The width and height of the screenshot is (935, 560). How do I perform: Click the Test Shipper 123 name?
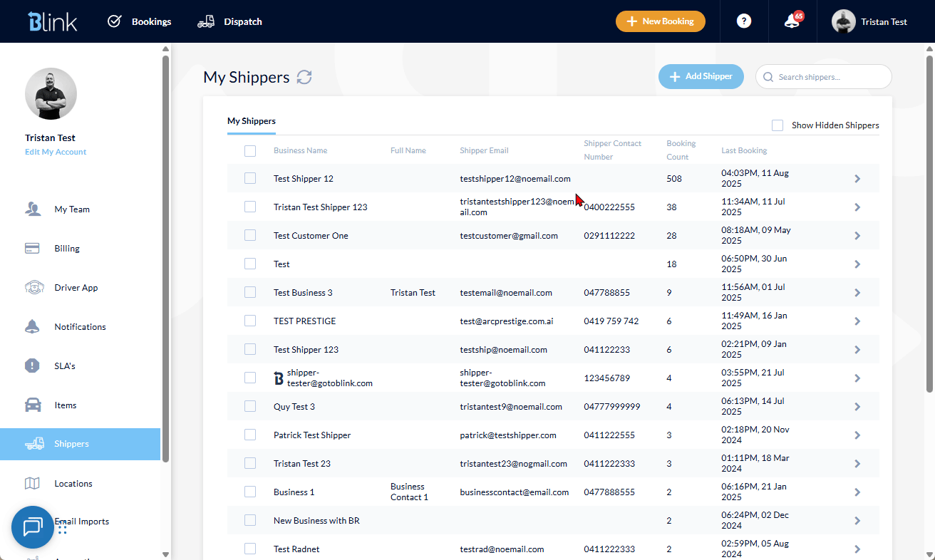[x=306, y=350]
